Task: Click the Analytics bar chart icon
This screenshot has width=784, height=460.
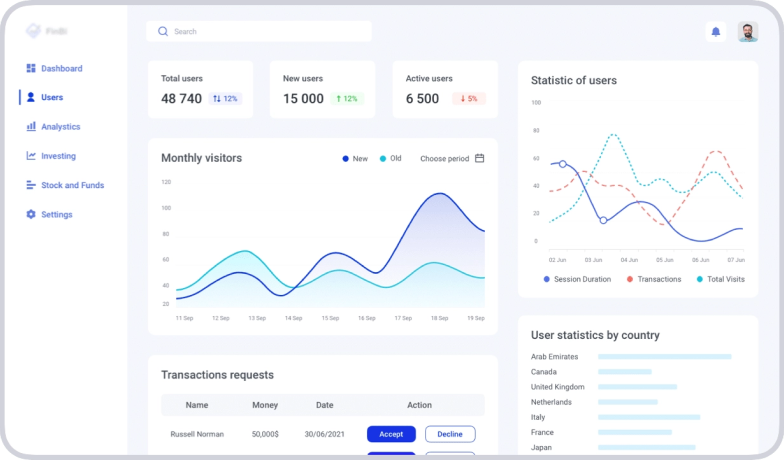Action: [x=31, y=127]
